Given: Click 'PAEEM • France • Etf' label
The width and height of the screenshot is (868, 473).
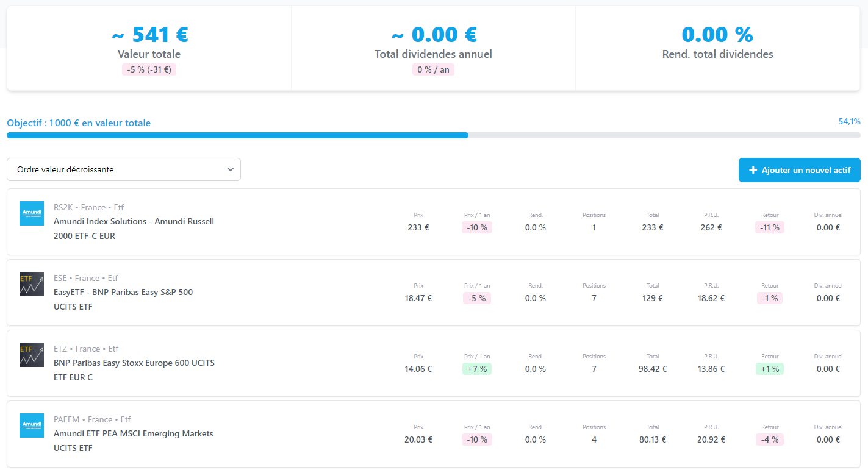Looking at the screenshot, I should pos(92,419).
